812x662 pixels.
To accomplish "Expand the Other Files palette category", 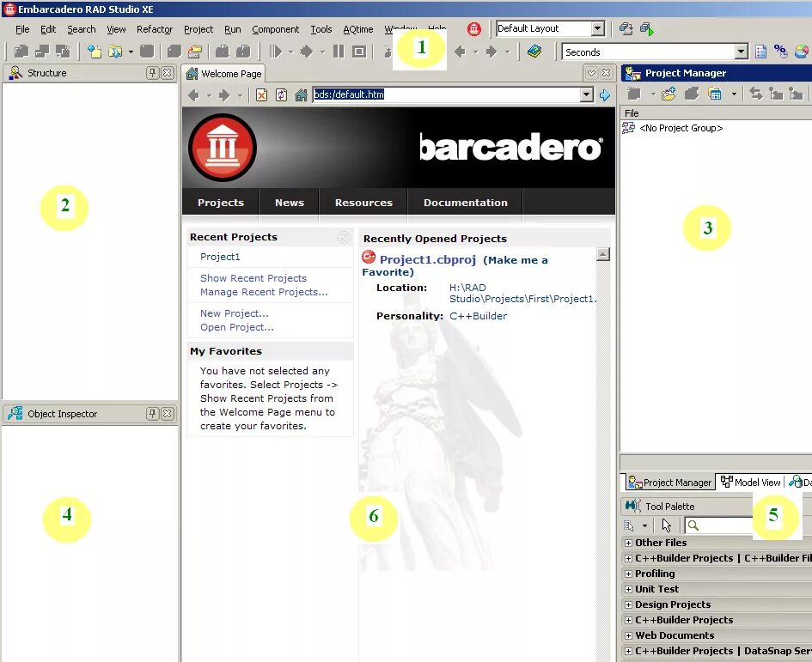I will coord(628,543).
